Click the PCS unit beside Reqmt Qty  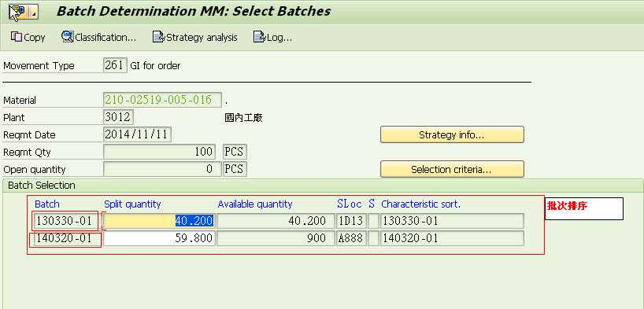click(x=235, y=152)
